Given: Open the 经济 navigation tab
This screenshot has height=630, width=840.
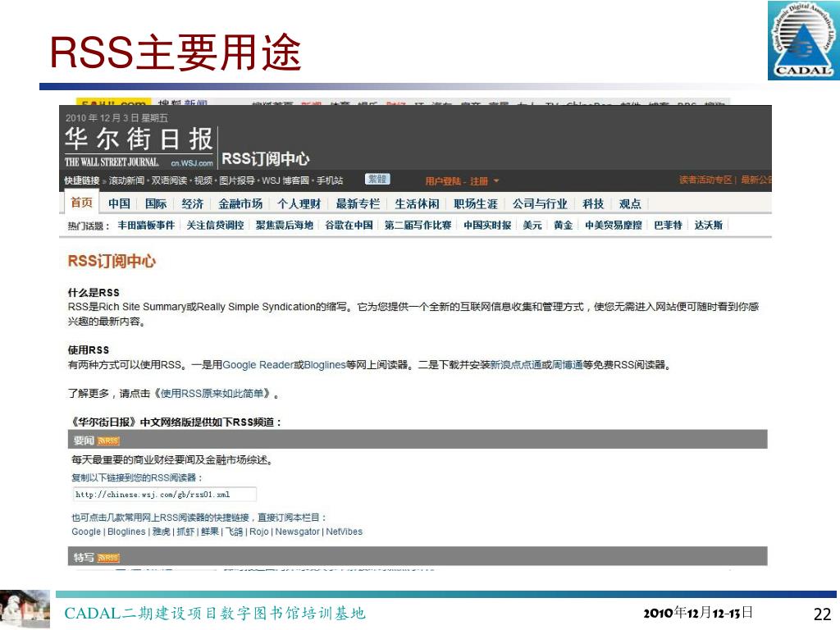Looking at the screenshot, I should pyautogui.click(x=192, y=203).
